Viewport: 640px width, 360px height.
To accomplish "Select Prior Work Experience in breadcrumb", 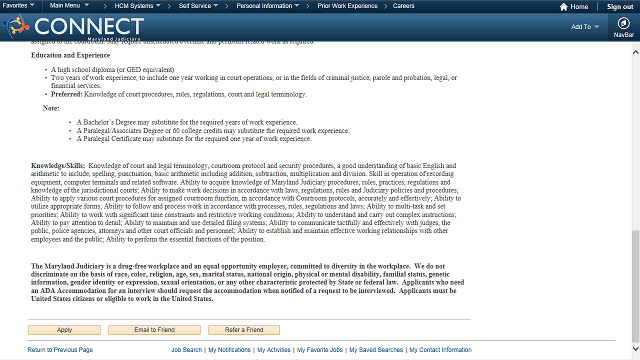I will (347, 6).
